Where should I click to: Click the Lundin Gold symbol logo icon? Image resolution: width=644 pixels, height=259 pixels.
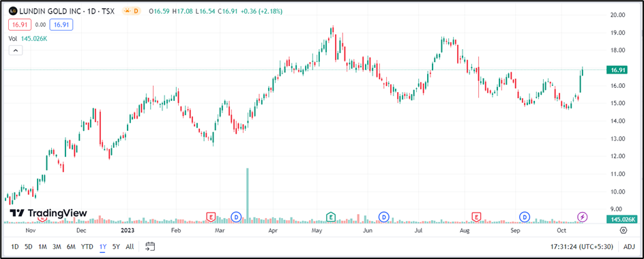pyautogui.click(x=13, y=12)
